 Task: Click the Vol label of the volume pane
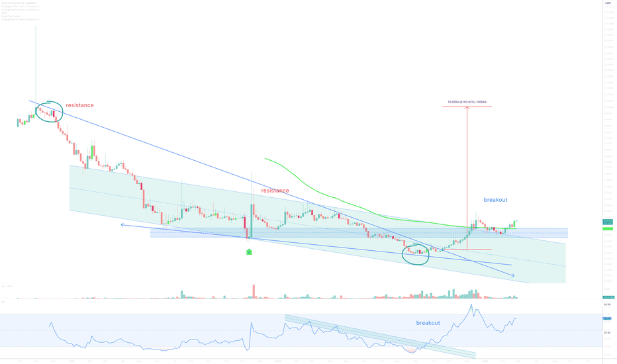point(7,286)
